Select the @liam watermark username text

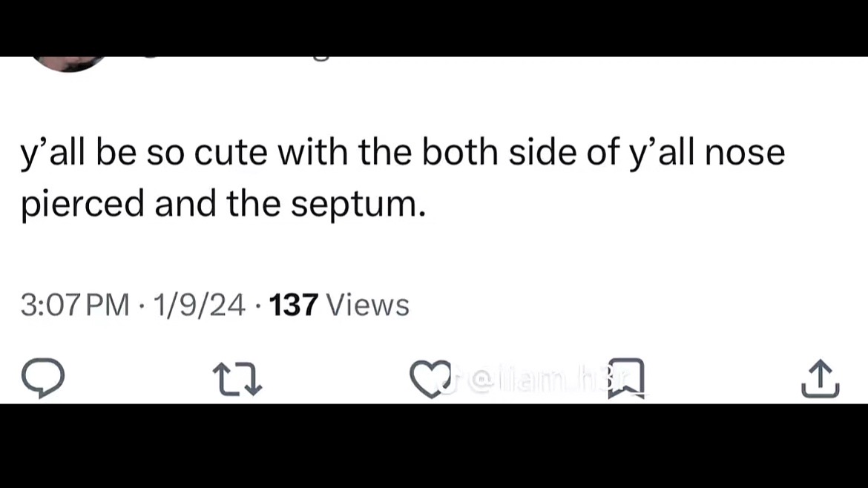(x=548, y=380)
